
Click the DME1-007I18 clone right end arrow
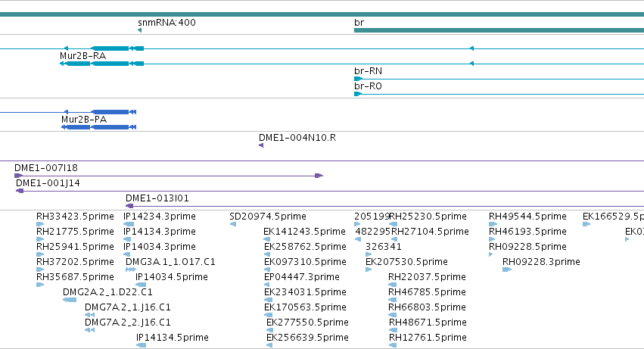coord(319,176)
